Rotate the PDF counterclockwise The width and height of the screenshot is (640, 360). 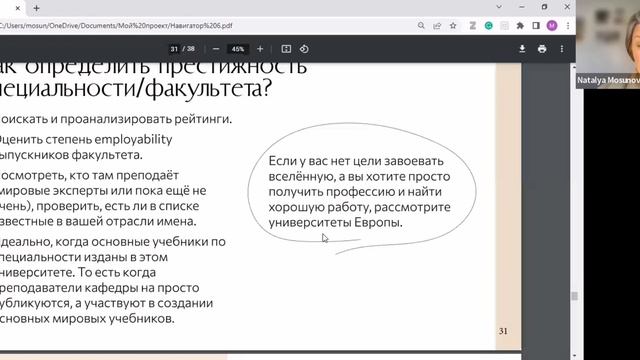pyautogui.click(x=304, y=49)
